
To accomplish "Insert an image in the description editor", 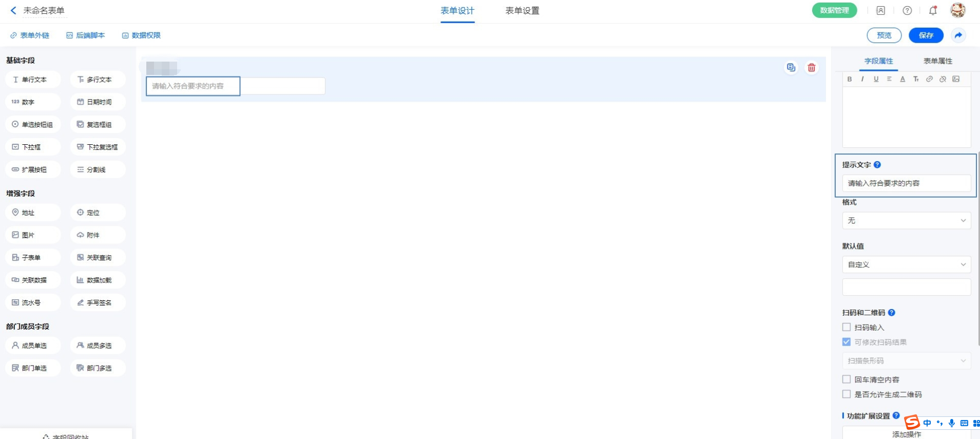I will tap(956, 79).
